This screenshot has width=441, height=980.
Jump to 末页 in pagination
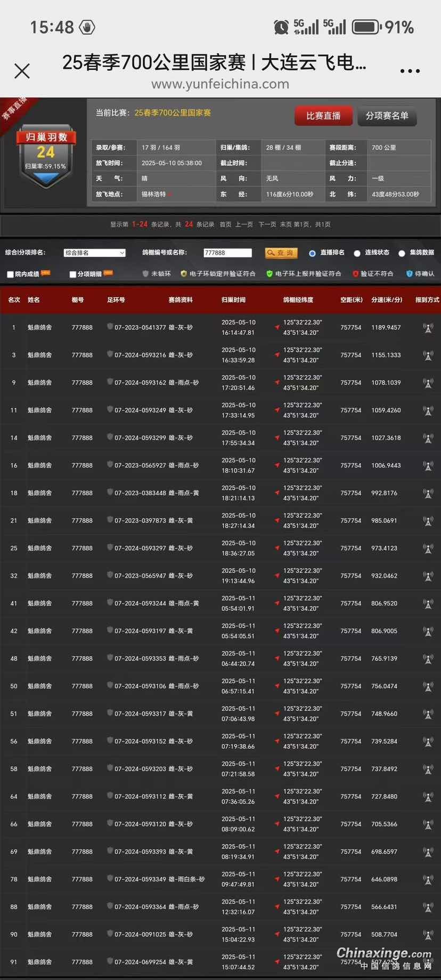[x=286, y=224]
